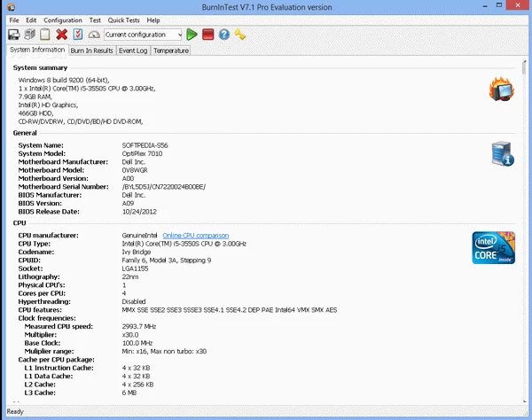Expand the Current configuration dropdown
Screen dimensions: 532x420
(x=178, y=35)
